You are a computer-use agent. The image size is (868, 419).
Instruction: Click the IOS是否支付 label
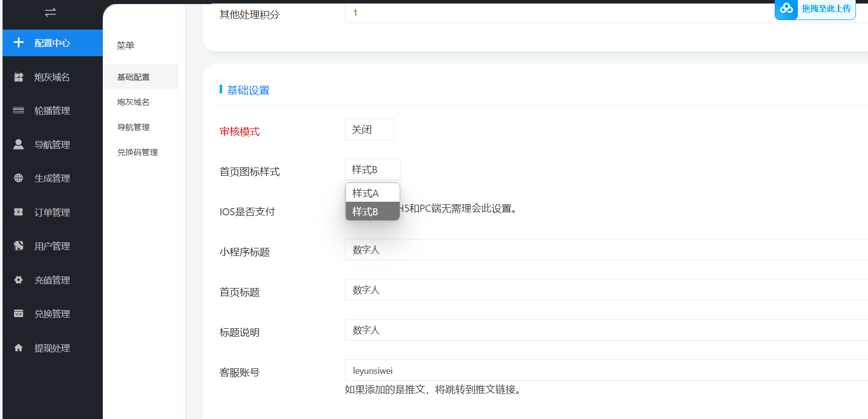pyautogui.click(x=247, y=212)
